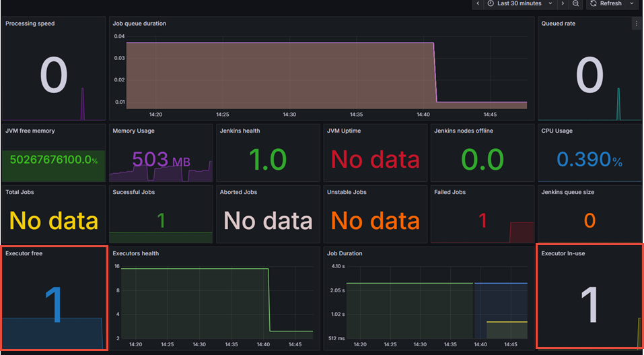Click the Processing speed panel title
Image resolution: width=644 pixels, height=355 pixels.
click(x=30, y=24)
